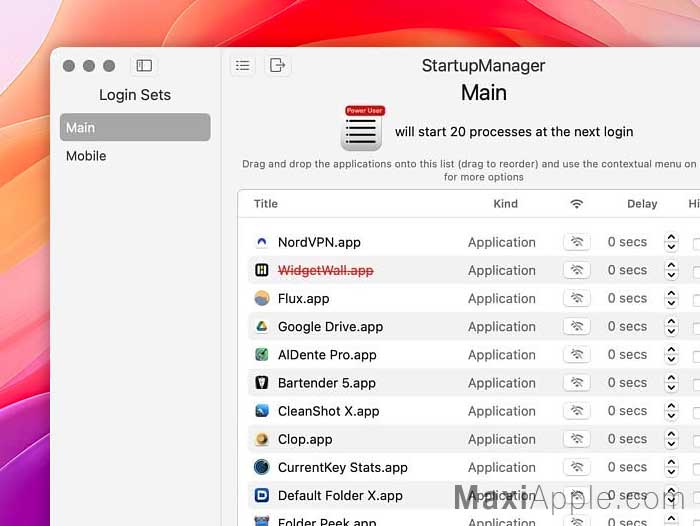Select the CurrentKey Stats.app title

342,467
